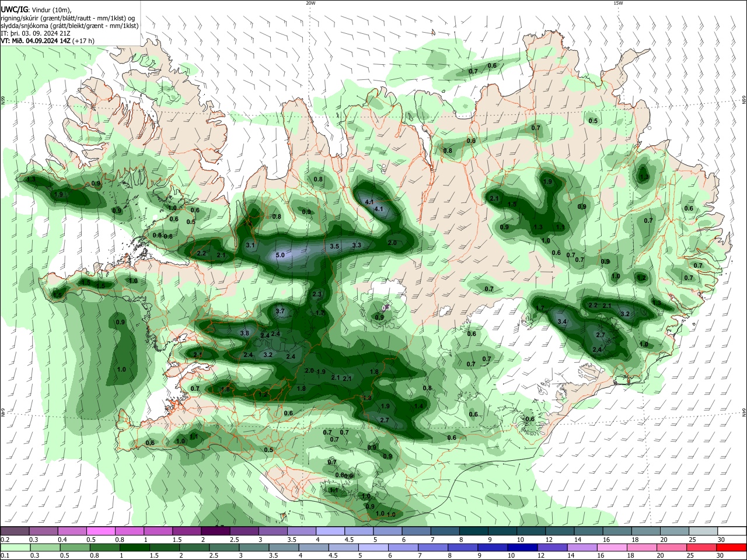Screen dimensions: 747x560
Task: Click the slydda/snjókoma legend description line
Action: [x=69, y=26]
